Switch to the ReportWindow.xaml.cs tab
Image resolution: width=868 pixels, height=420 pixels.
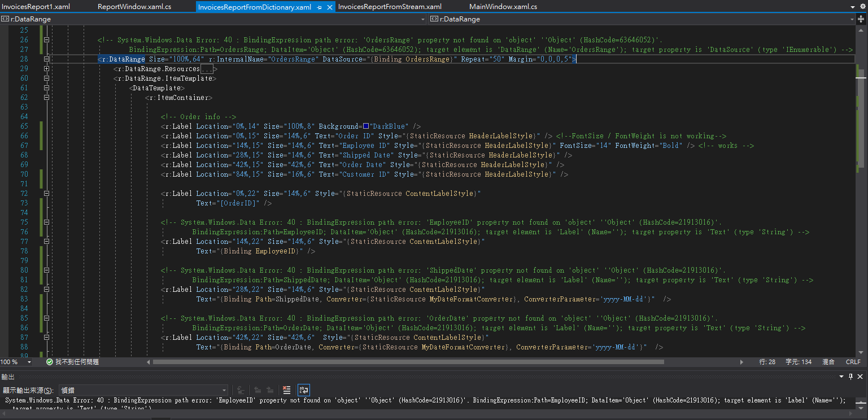(x=134, y=7)
